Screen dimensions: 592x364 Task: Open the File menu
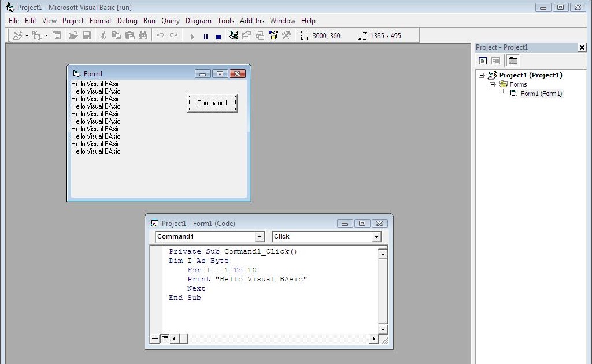(14, 21)
